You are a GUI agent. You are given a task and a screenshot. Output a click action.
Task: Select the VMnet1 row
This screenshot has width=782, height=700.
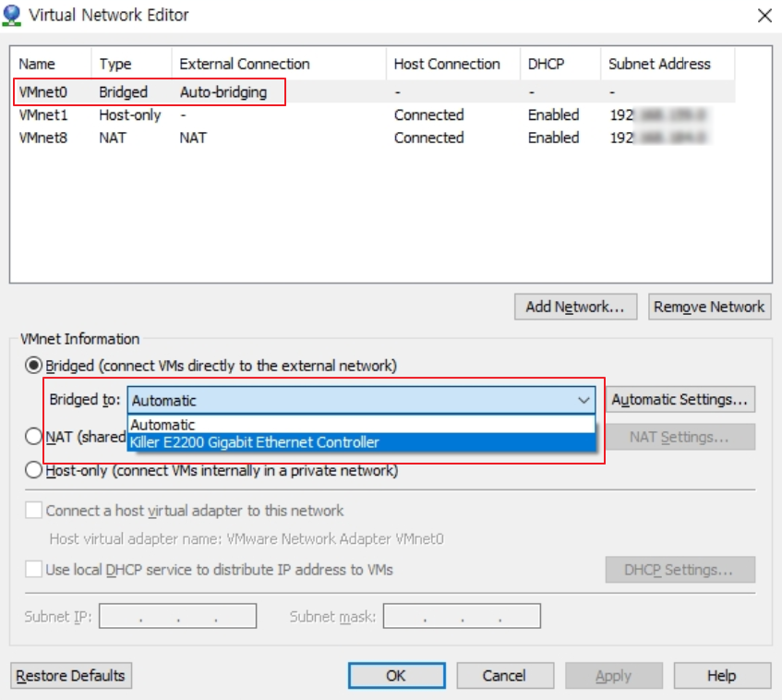tap(374, 115)
